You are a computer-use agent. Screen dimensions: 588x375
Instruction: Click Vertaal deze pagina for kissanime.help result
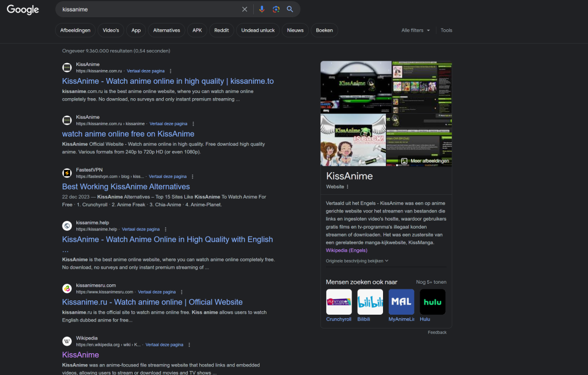[141, 229]
